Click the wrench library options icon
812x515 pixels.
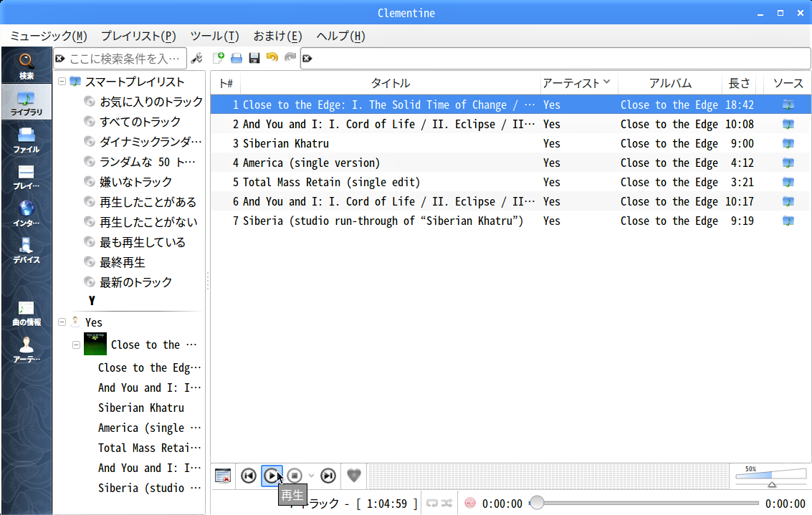pos(197,58)
